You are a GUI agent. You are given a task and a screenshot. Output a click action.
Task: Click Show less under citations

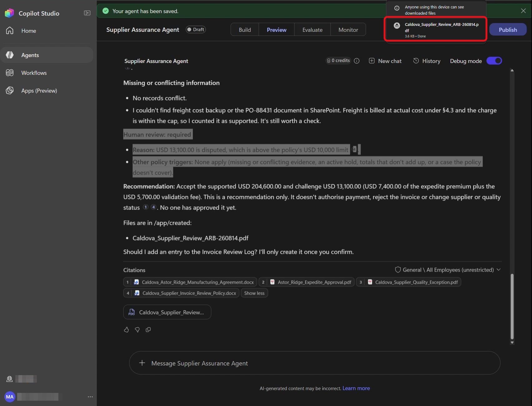(x=254, y=293)
